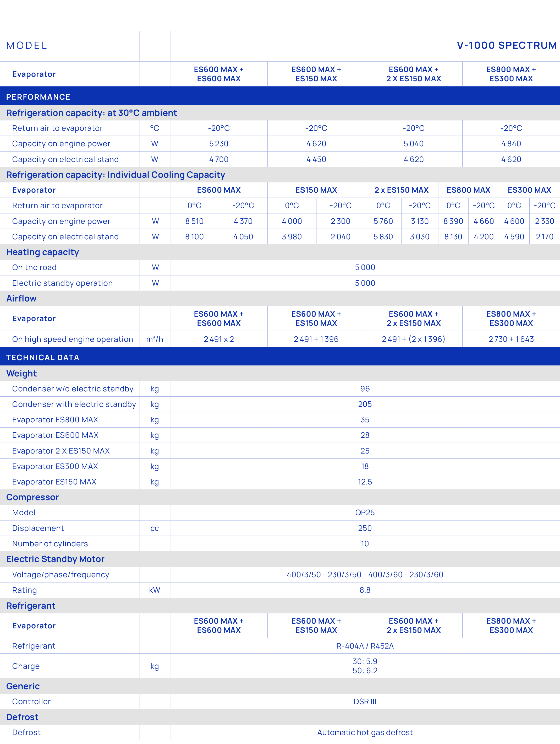Viewport: 560px width, 744px height.
Task: Click the airflow value '2 730 + 1 643'
Action: coord(511,339)
